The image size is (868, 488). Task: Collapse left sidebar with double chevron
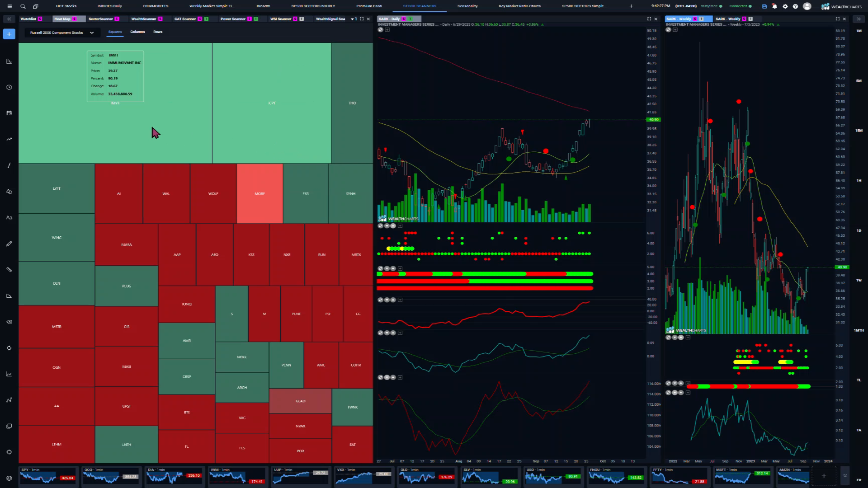click(x=9, y=19)
